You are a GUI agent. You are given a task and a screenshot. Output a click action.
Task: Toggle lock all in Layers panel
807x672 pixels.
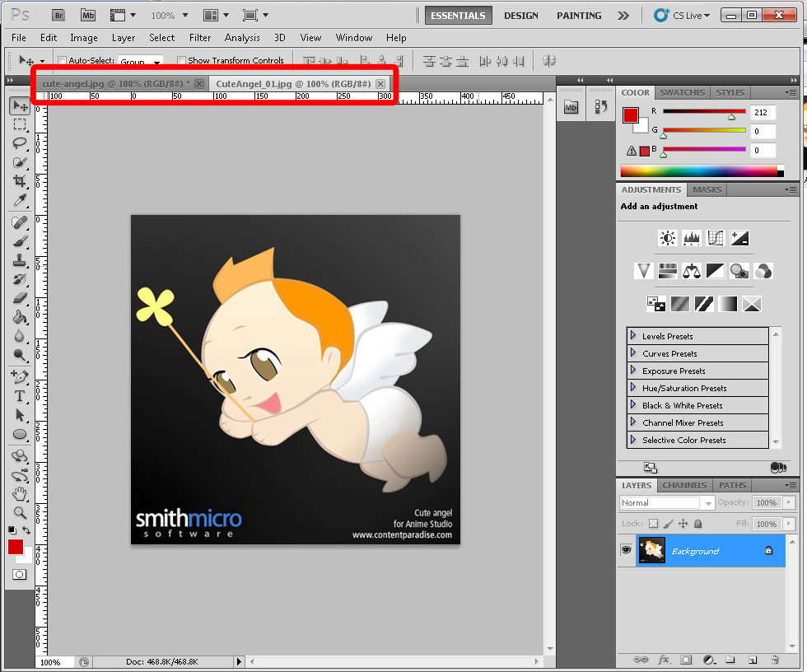click(x=698, y=524)
